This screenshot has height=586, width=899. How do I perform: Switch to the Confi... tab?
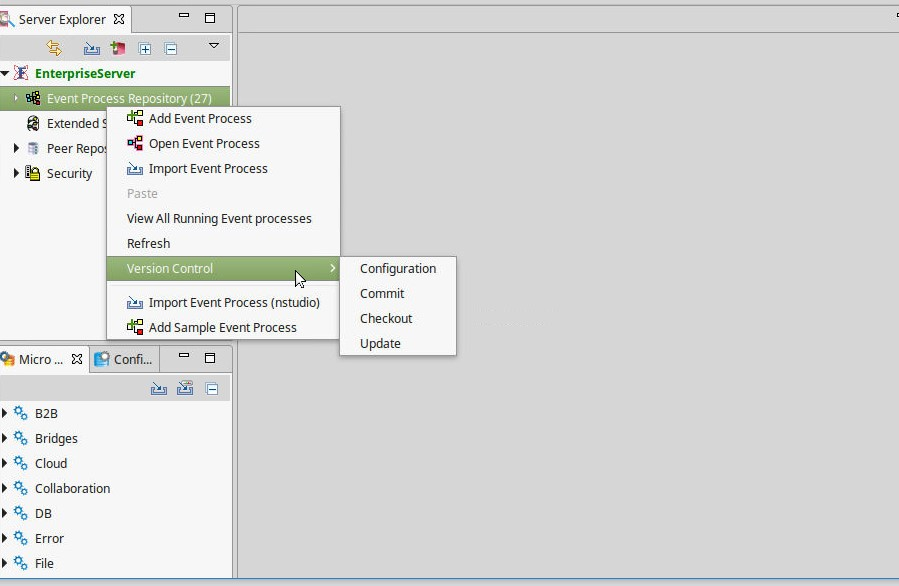[124, 360]
